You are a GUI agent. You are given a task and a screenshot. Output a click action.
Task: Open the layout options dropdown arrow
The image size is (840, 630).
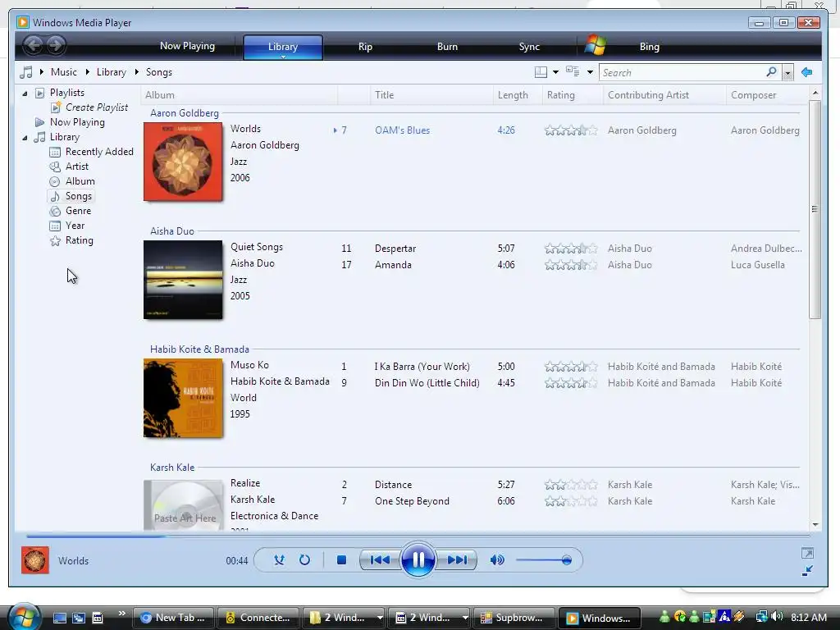[x=555, y=72]
